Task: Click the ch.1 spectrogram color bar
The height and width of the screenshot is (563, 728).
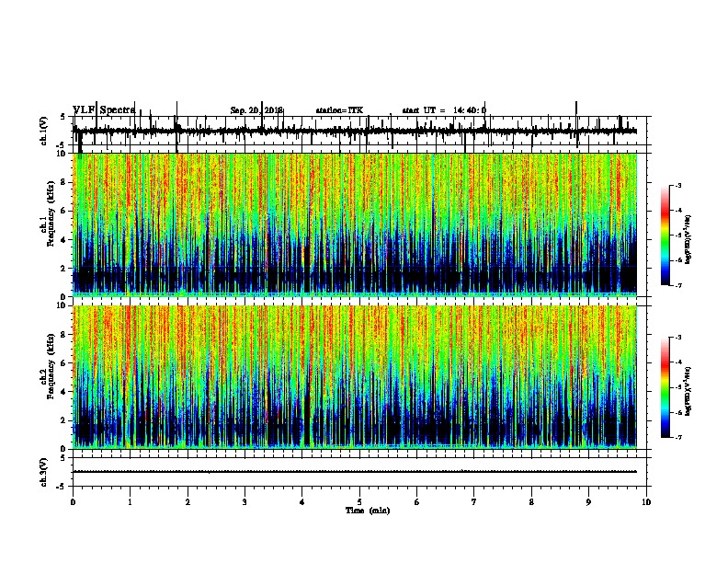Action: [x=665, y=236]
